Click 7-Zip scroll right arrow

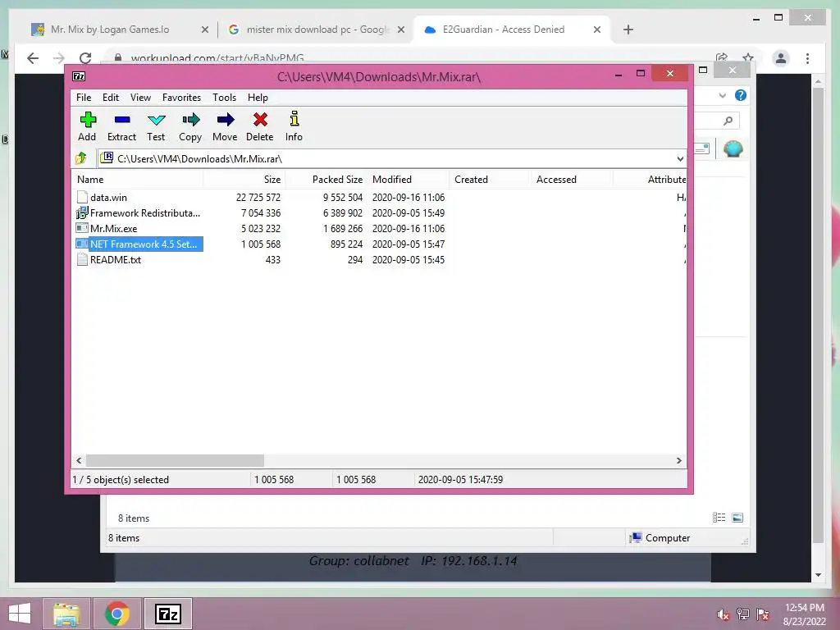point(678,461)
